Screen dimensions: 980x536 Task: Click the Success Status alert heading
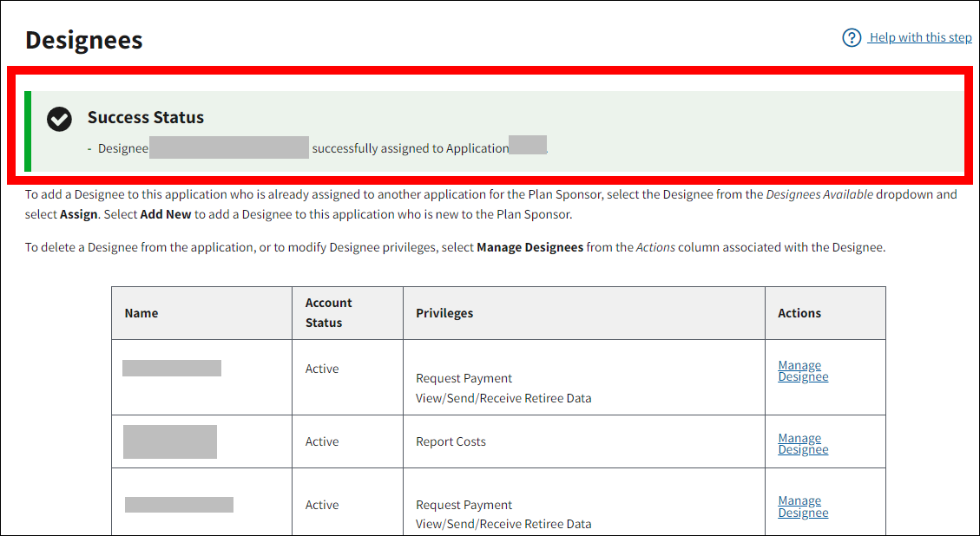click(x=146, y=118)
